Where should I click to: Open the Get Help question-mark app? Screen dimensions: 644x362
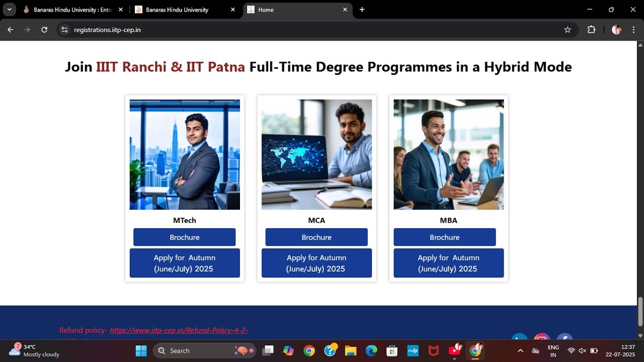coord(330,350)
